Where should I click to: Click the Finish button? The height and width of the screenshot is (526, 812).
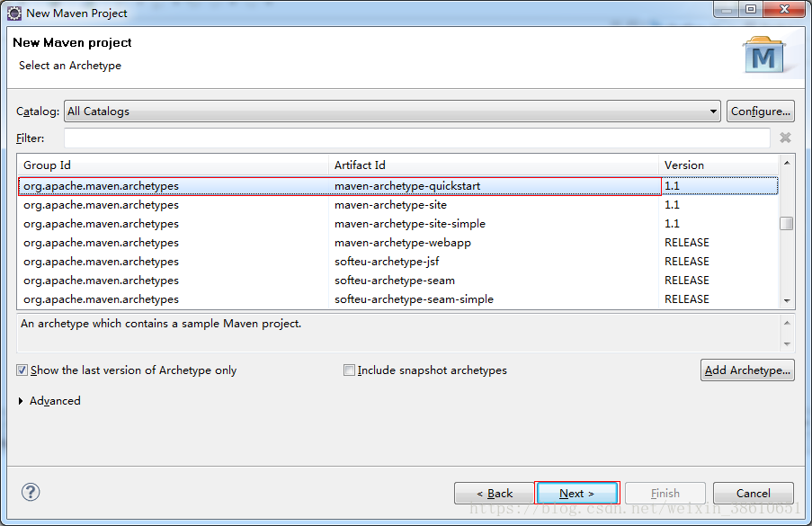point(665,493)
